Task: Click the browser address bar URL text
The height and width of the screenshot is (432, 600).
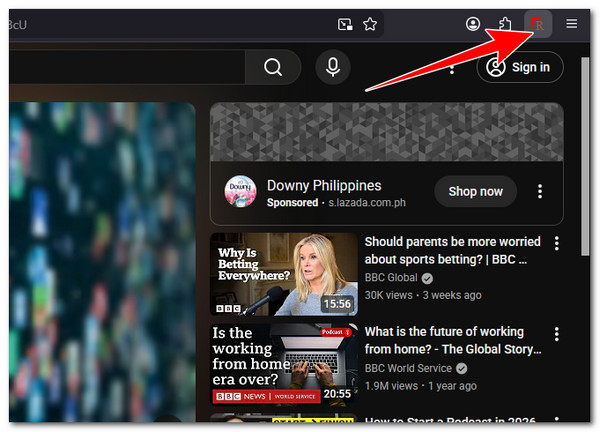Action: [x=17, y=25]
